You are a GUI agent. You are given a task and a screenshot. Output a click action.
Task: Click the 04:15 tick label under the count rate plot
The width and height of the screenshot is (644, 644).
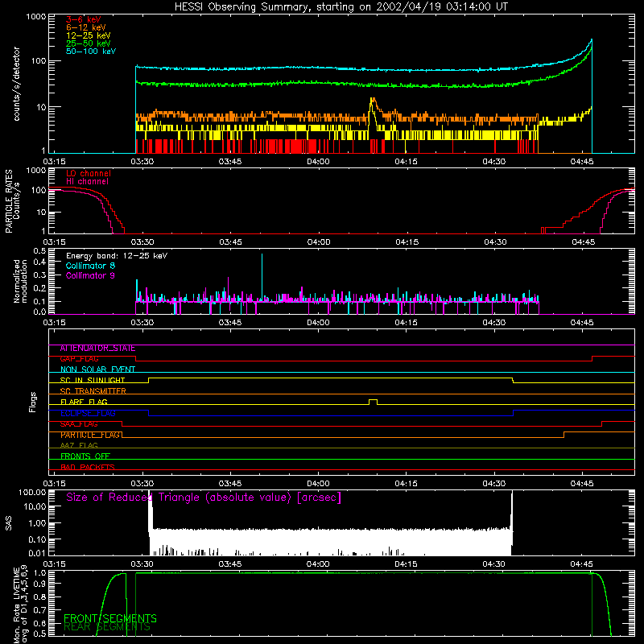click(406, 162)
